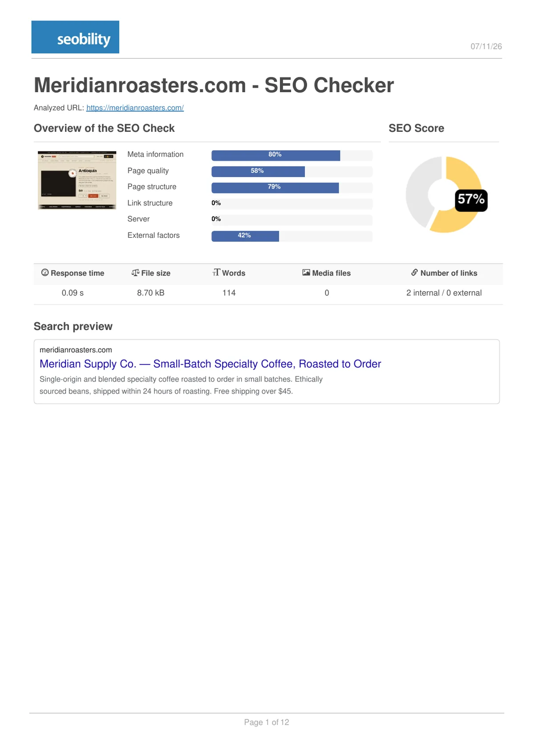This screenshot has height=756, width=534.
Task: Click the 'External factors' label
Action: (x=154, y=236)
